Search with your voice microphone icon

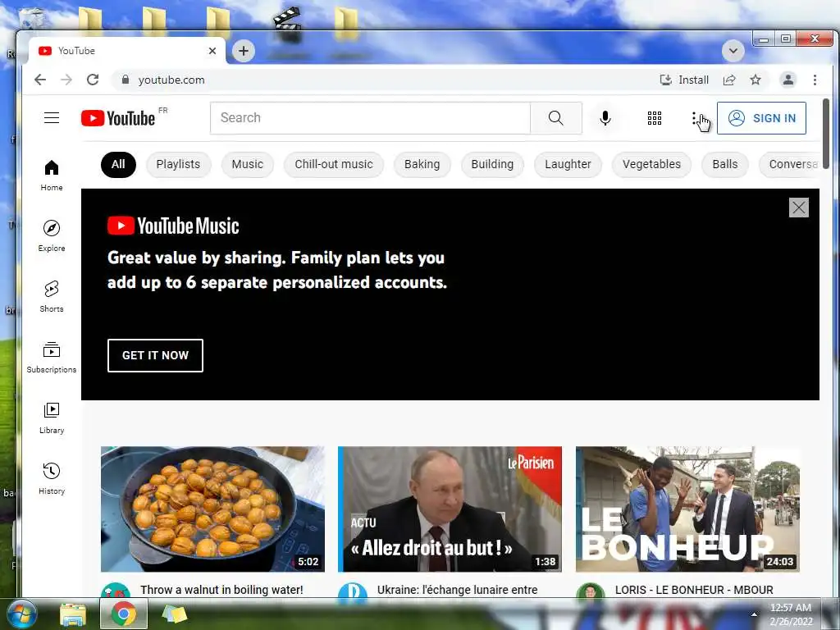coord(605,118)
